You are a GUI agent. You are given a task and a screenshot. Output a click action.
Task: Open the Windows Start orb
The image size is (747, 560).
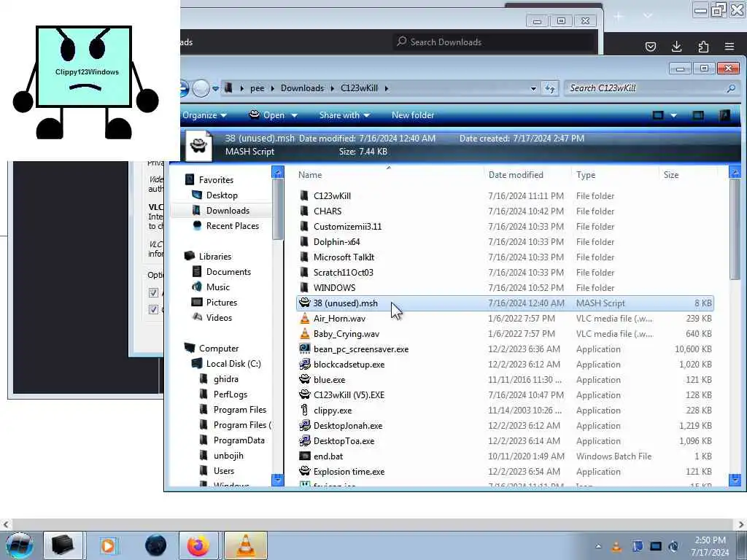point(19,545)
